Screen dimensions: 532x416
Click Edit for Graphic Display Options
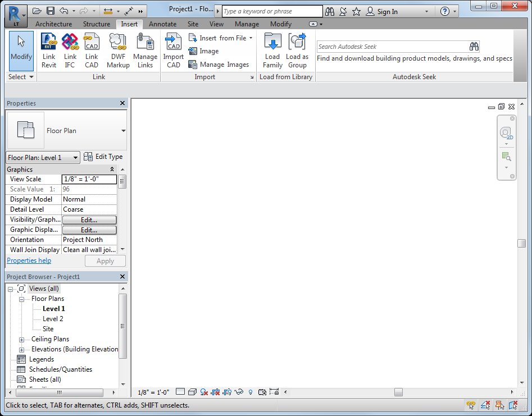89,230
